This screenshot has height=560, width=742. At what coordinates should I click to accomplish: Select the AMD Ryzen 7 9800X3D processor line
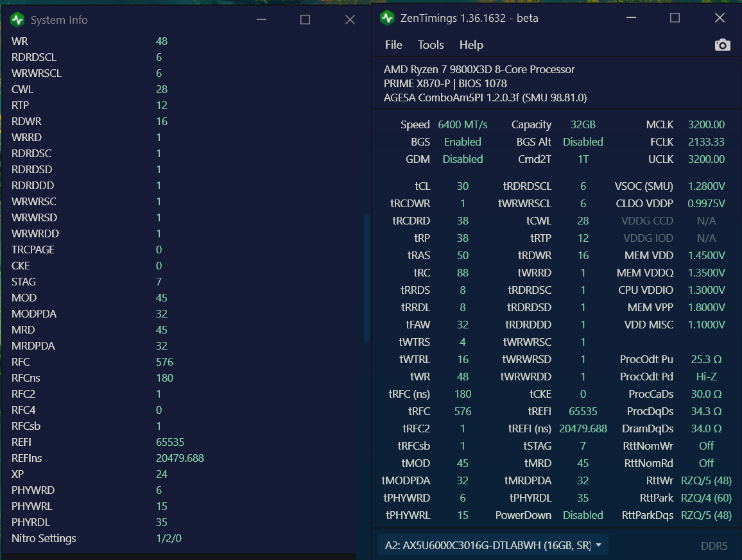479,69
